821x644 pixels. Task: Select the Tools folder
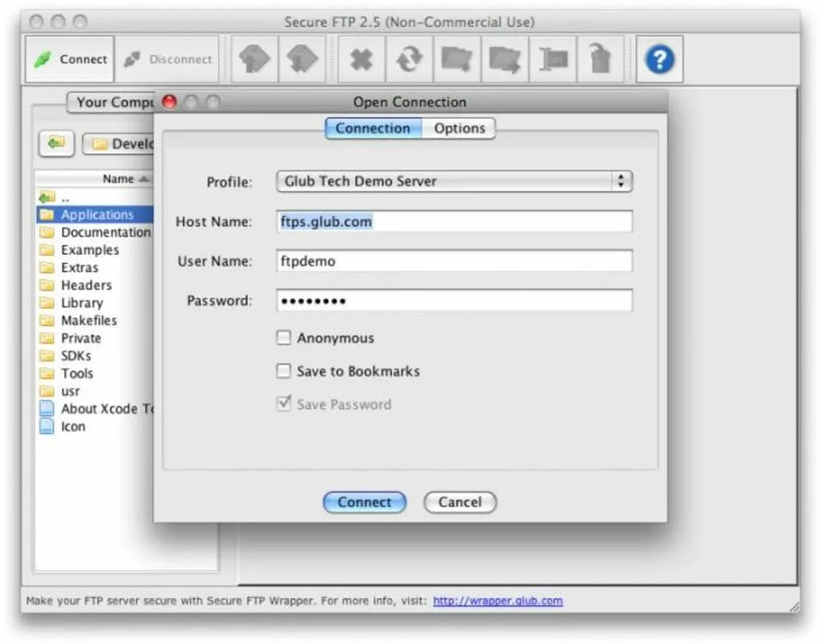click(x=94, y=374)
